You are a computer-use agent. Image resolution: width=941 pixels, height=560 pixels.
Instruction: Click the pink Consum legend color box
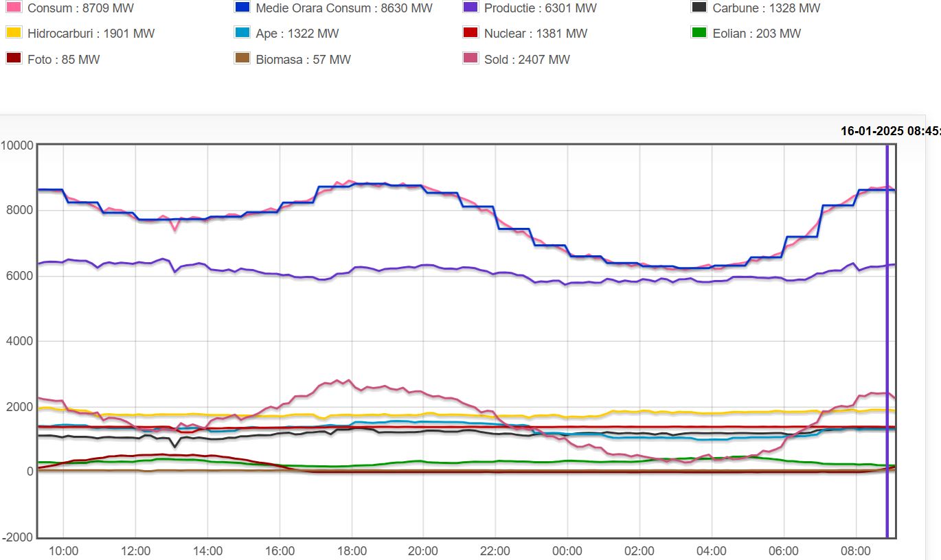click(x=14, y=8)
